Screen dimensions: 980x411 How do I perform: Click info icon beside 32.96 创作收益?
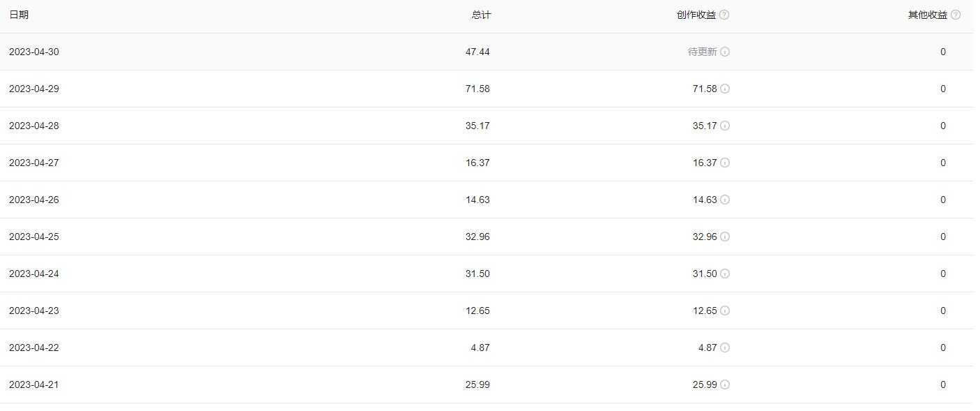[725, 237]
